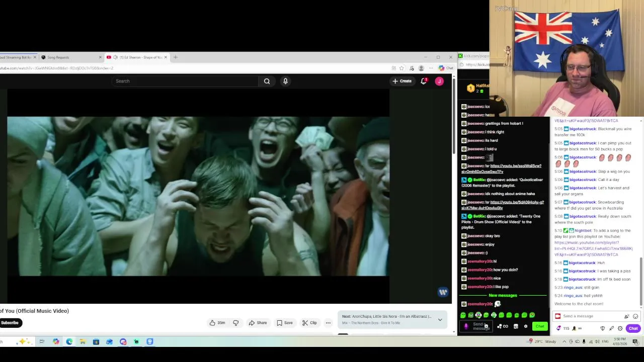Open Twitch celebration icon in message box

626,316
